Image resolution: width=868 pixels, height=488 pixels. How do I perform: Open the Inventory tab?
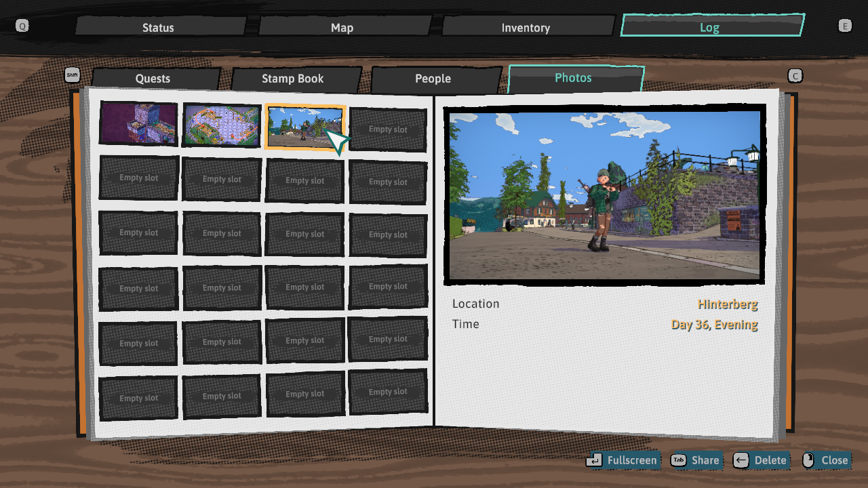pos(528,27)
